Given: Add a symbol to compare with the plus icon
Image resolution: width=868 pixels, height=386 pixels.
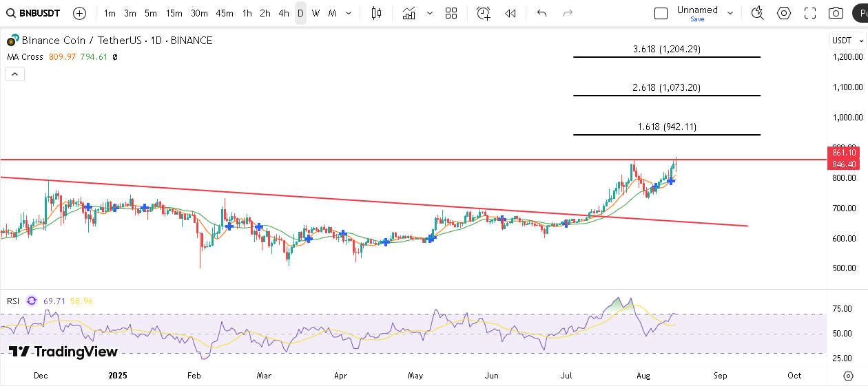Looking at the screenshot, I should (x=79, y=13).
